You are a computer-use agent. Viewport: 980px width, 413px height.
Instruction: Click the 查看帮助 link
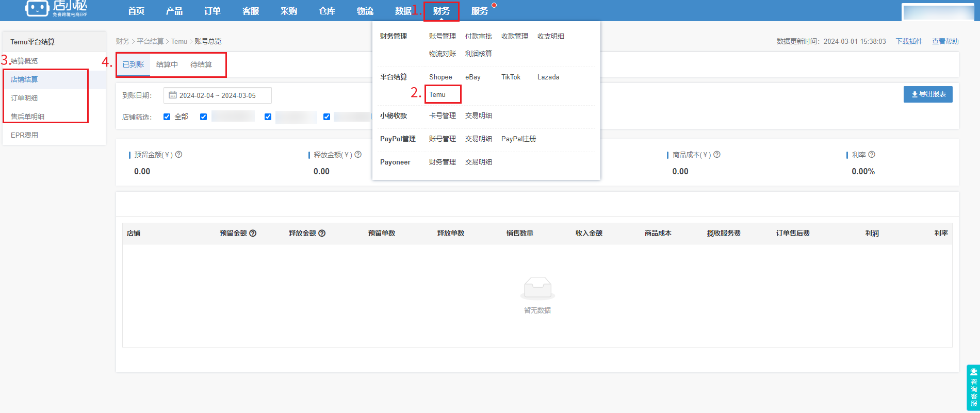945,41
